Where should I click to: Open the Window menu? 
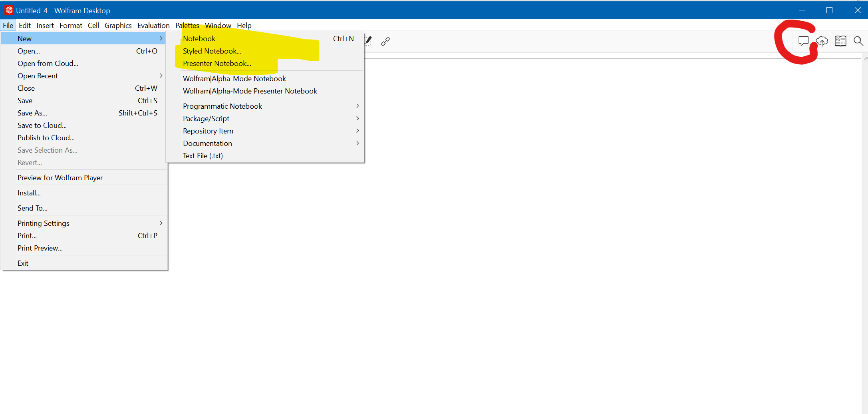pos(218,26)
